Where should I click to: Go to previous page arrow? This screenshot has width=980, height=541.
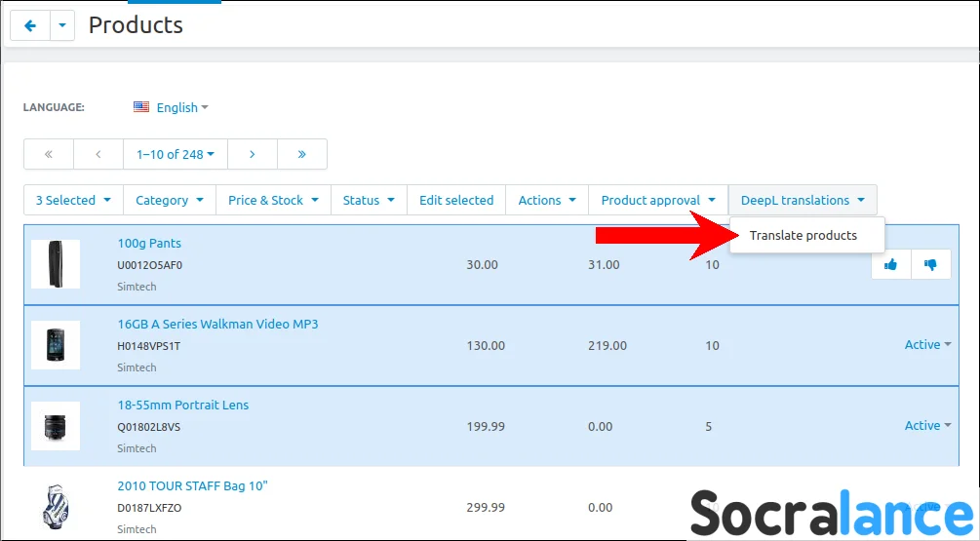click(98, 154)
